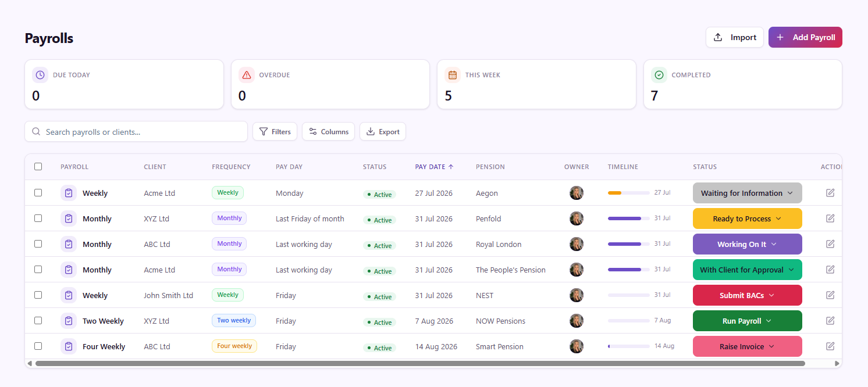The height and width of the screenshot is (387, 868).
Task: Edit the NEST payroll row pencil icon
Action: (x=830, y=295)
